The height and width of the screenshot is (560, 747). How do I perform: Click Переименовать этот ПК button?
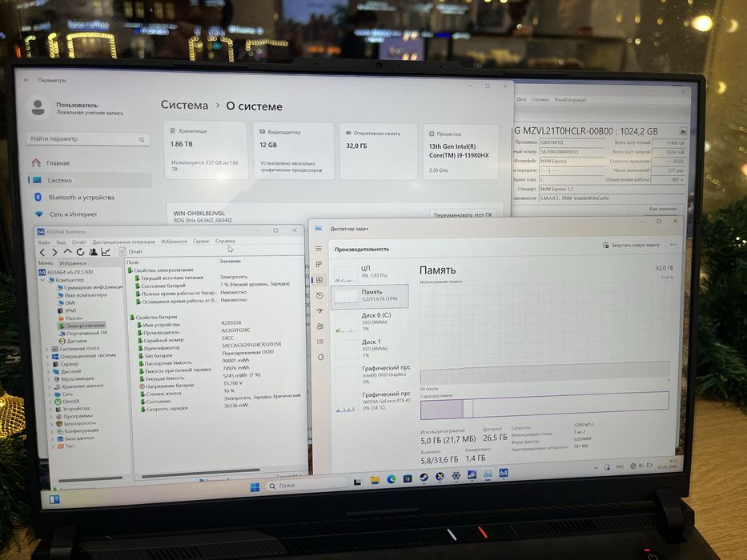(463, 214)
